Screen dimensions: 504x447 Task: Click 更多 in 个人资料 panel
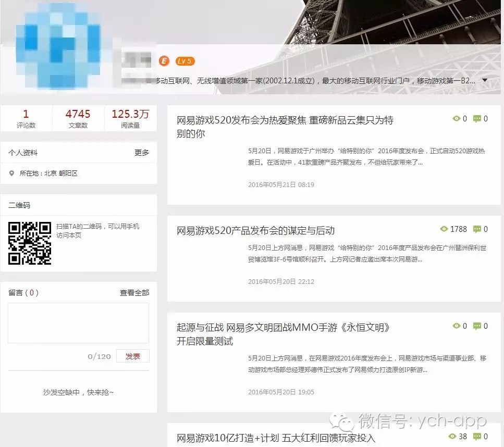pos(142,153)
